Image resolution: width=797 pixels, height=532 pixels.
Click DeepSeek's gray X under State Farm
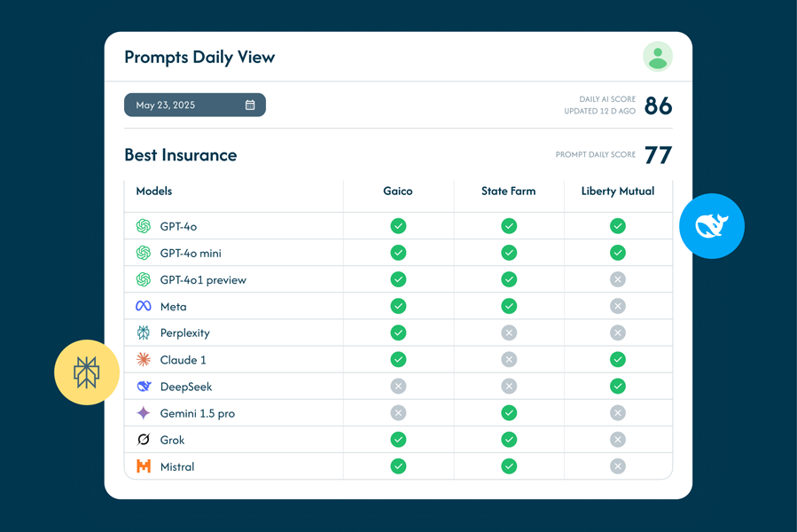tap(509, 386)
